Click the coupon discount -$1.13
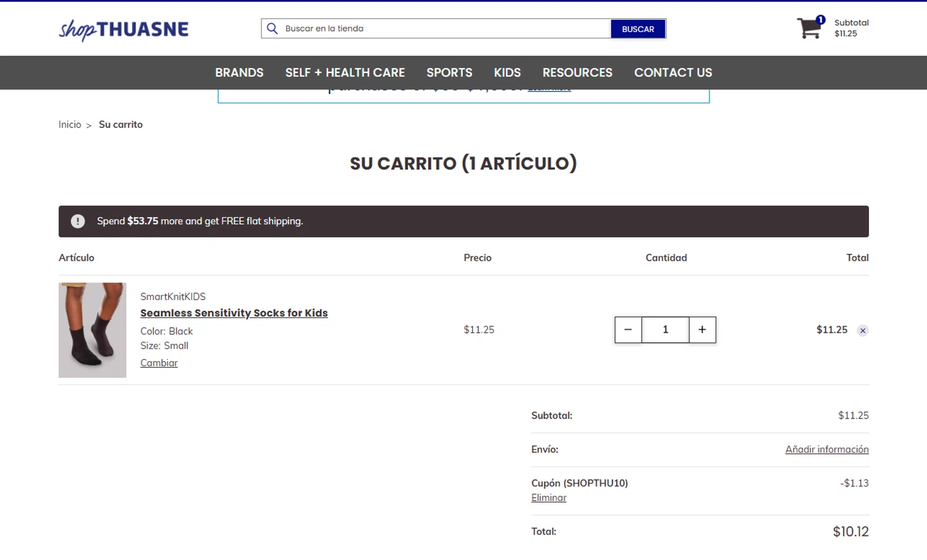The height and width of the screenshot is (560, 927). tap(854, 483)
